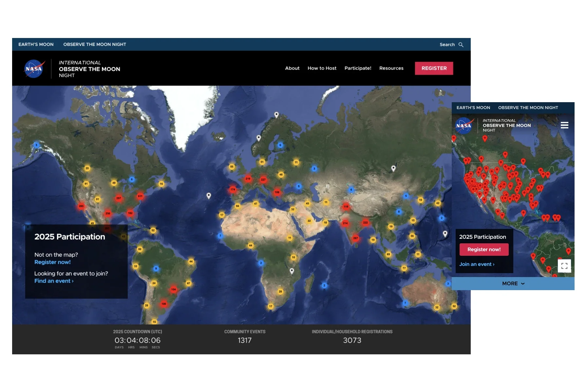Open the About menu item
The image size is (588, 392).
tap(292, 68)
